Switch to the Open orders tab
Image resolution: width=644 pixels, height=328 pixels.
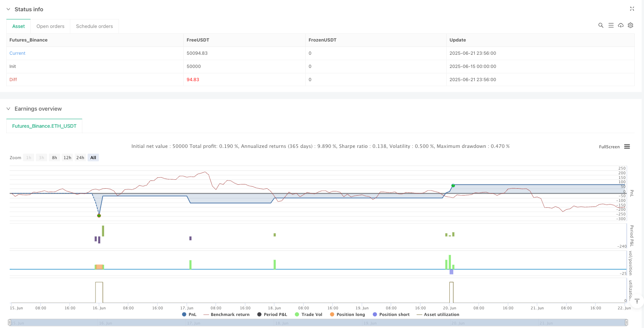[50, 26]
